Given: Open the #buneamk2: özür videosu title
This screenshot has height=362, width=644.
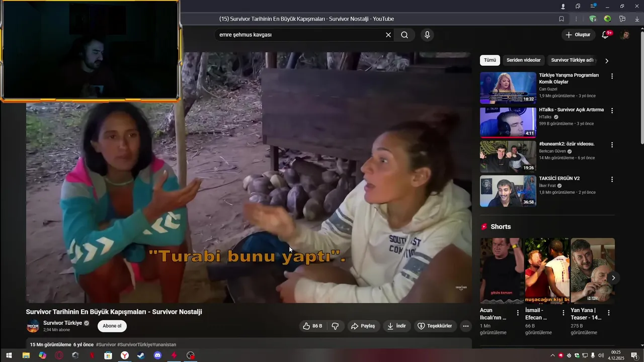Looking at the screenshot, I should pos(567,144).
